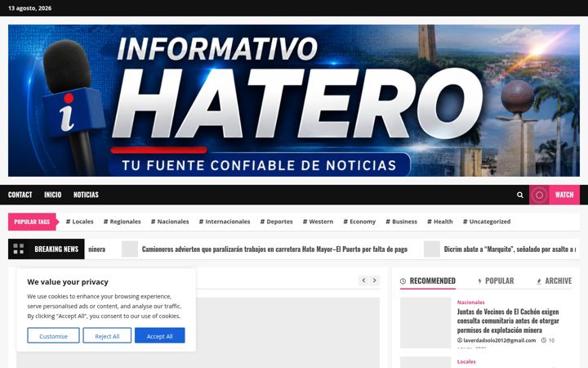Open Camioneros advierten breaking news headline
This screenshot has height=368, width=588.
pos(274,249)
